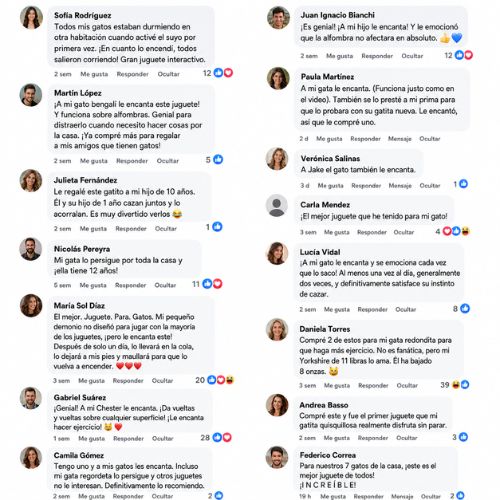Click like icon on Lucía Vidal's comment

coord(465,309)
